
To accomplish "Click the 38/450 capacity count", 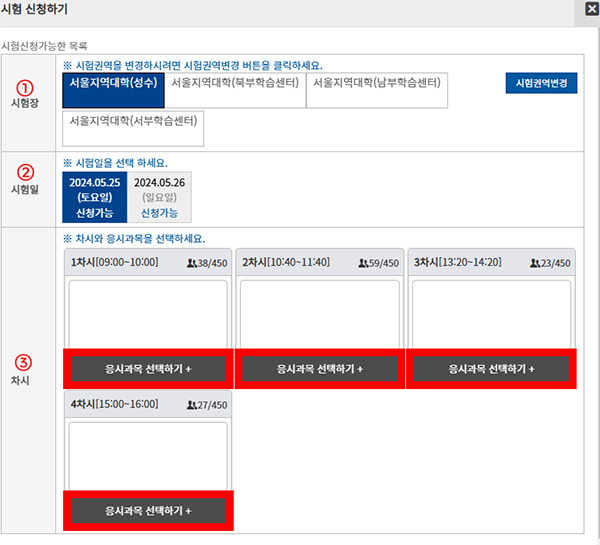I will pyautogui.click(x=212, y=263).
